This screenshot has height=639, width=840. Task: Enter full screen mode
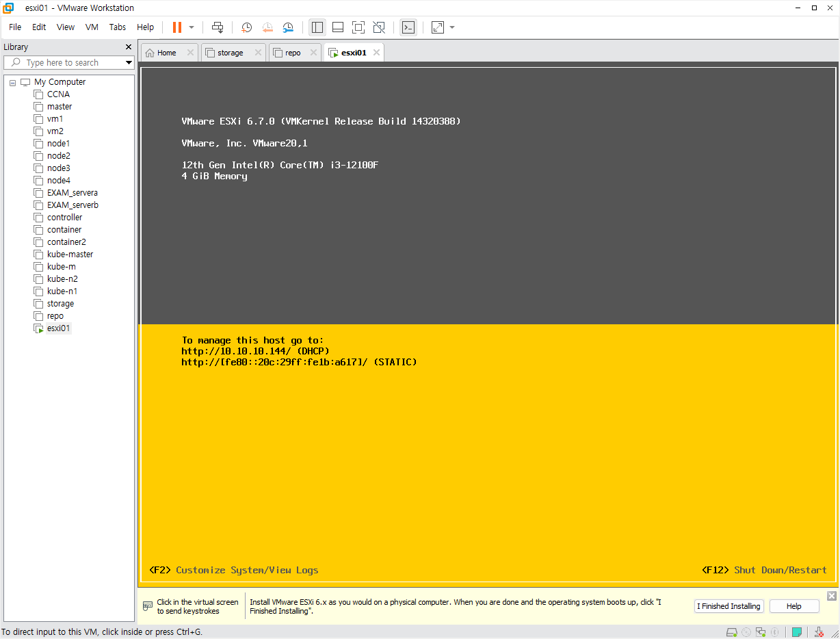point(358,27)
